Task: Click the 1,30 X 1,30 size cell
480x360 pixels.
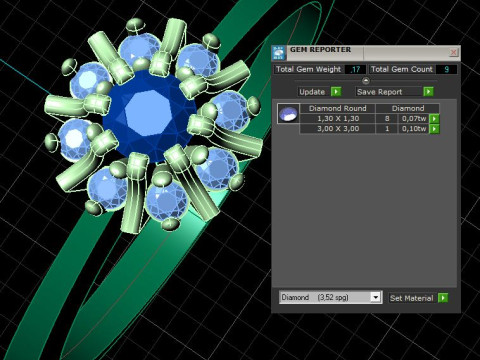Action: coord(338,119)
